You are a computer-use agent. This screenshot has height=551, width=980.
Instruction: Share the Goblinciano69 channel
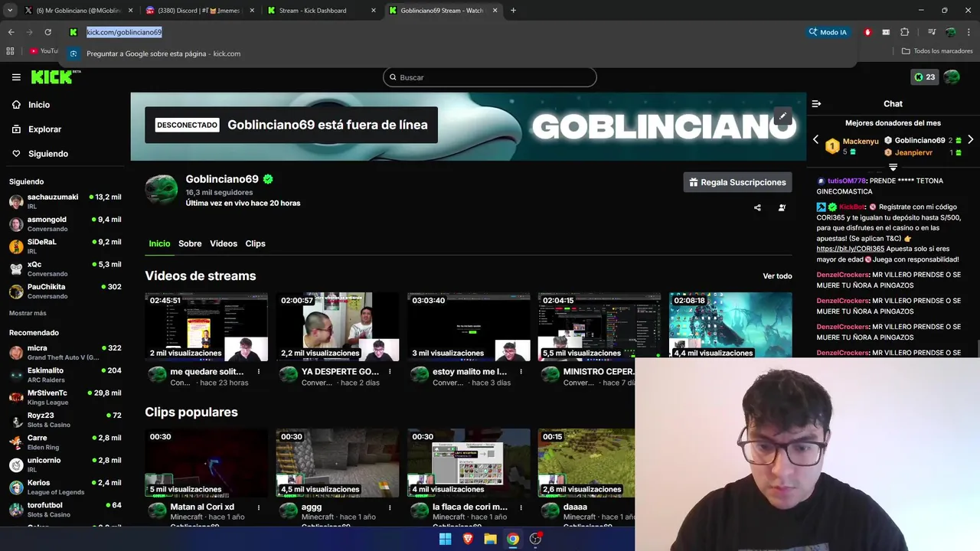coord(757,207)
